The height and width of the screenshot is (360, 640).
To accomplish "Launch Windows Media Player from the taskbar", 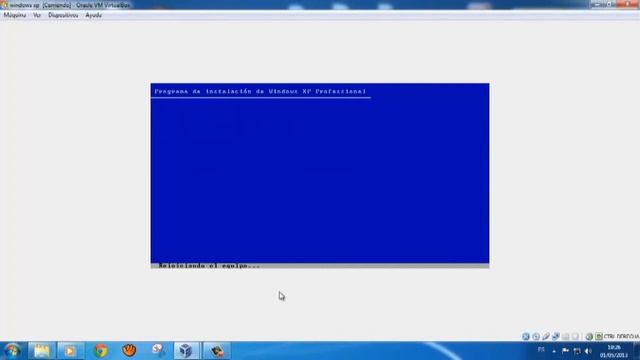I will [70, 351].
